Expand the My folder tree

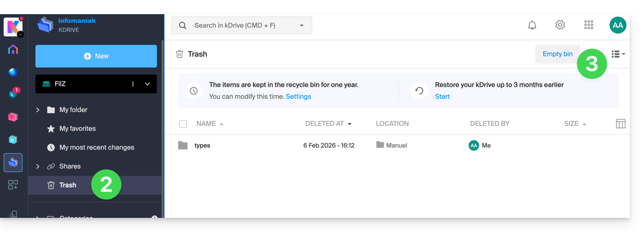pos(38,110)
